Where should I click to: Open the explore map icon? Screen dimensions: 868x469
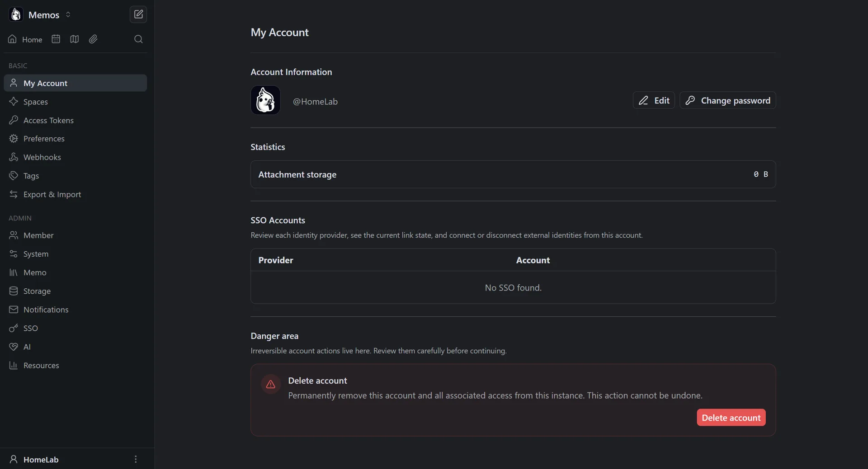(x=75, y=39)
